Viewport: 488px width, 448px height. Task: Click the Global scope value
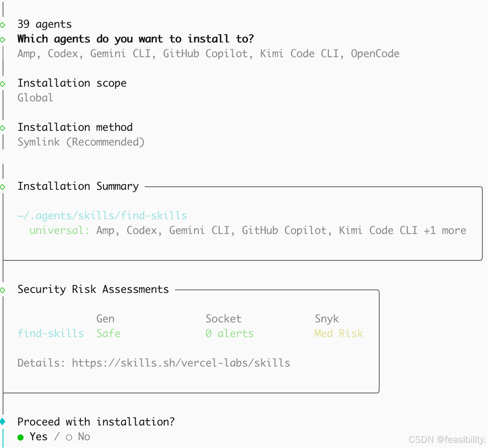point(35,98)
